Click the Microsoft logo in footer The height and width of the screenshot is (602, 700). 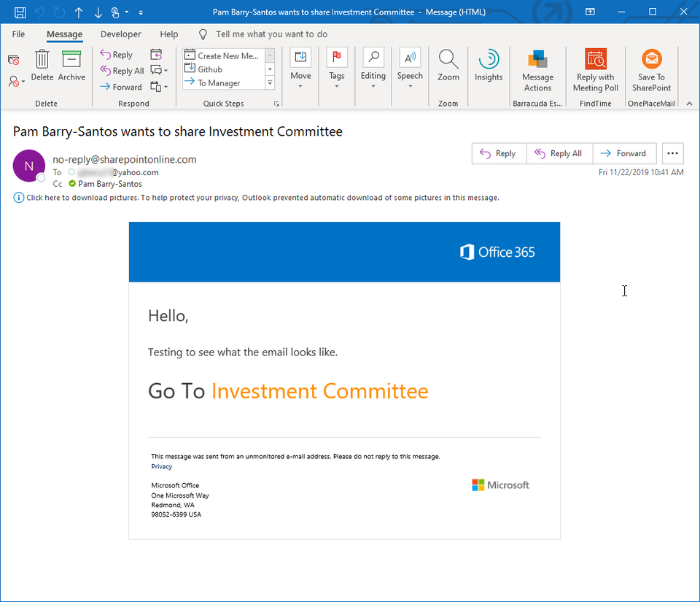(500, 485)
